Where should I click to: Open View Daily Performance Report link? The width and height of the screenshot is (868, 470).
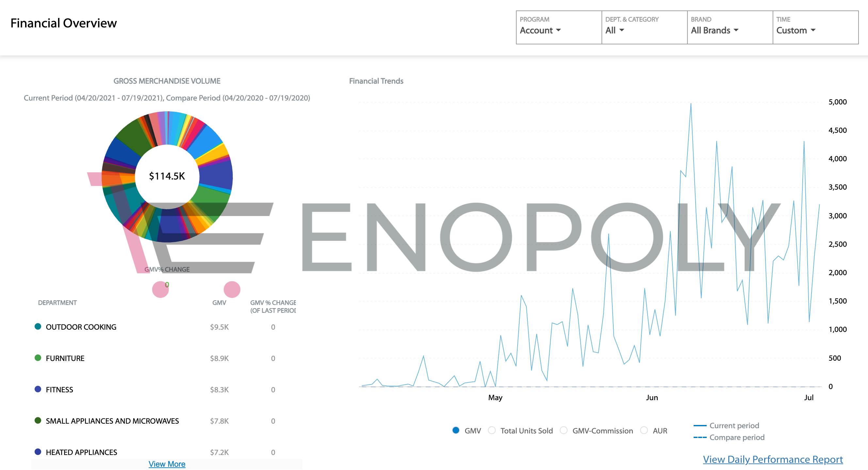pyautogui.click(x=773, y=459)
